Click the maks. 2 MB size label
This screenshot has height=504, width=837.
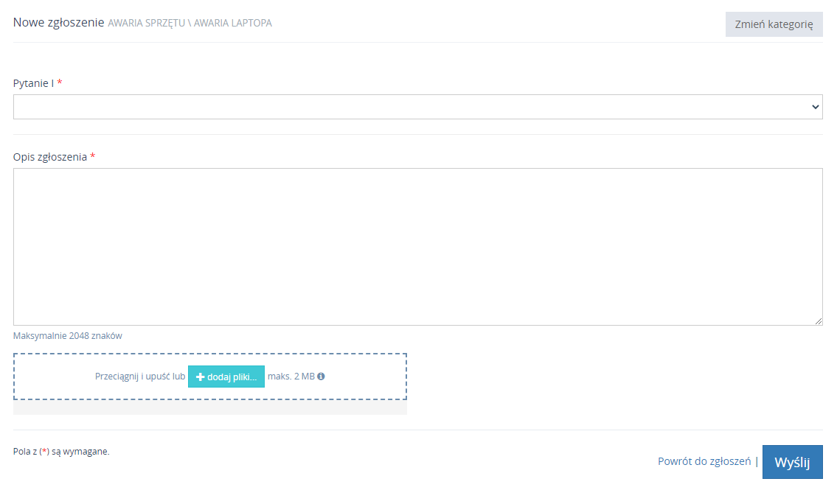tap(291, 377)
